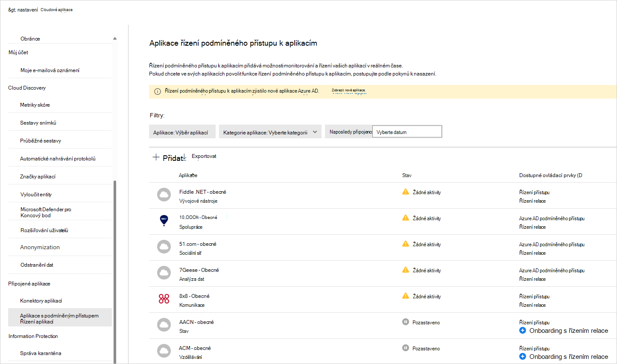Open the Zobrazit nové aplikace link
This screenshot has width=617, height=364.
pos(349,91)
